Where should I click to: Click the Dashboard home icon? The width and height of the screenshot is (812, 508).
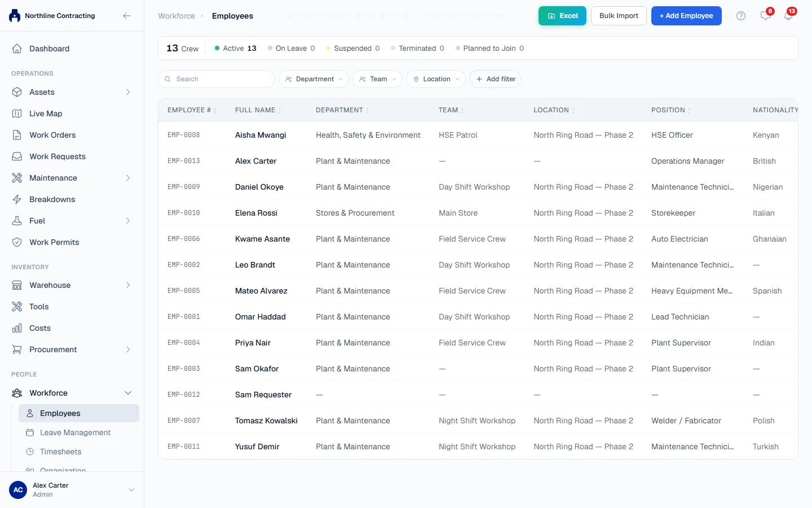click(17, 49)
